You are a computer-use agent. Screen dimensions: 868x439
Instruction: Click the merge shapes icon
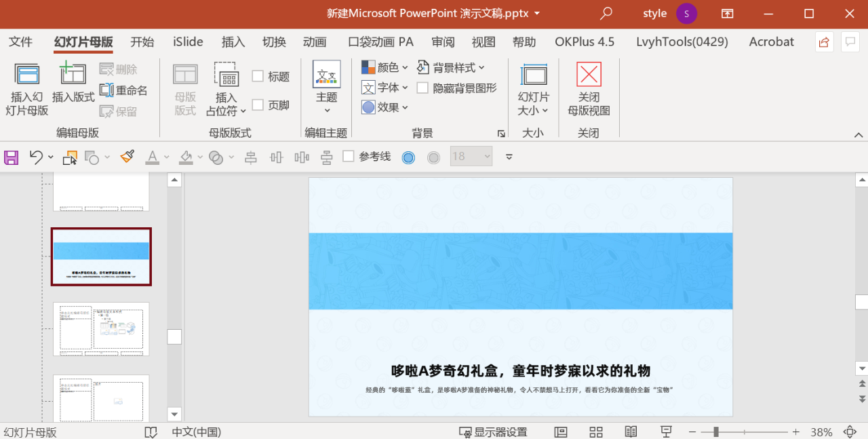pyautogui.click(x=216, y=157)
